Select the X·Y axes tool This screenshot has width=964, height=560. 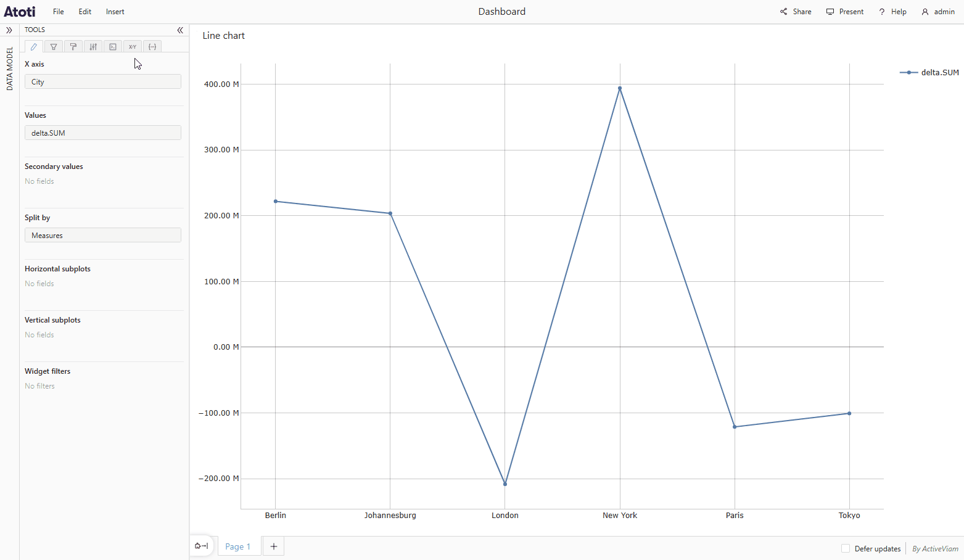tap(132, 46)
